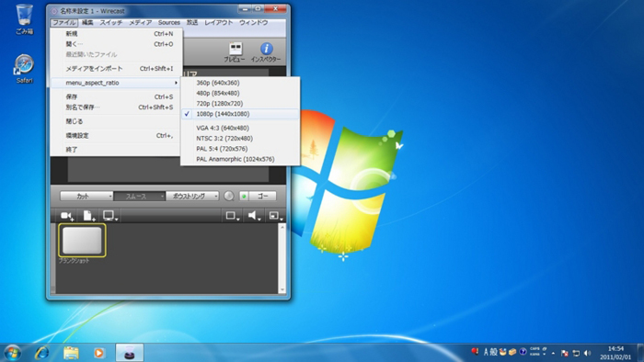Choose New (新規) from File menu
The image size is (644, 362).
click(x=115, y=34)
